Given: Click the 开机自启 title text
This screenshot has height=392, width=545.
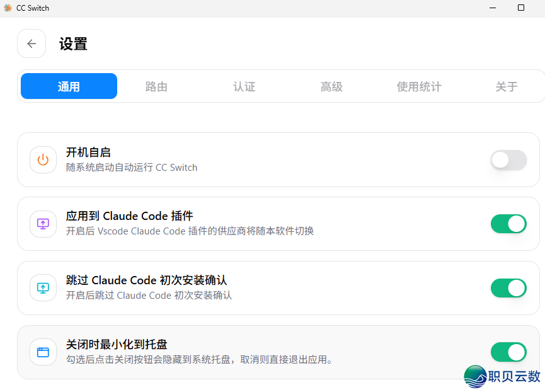Looking at the screenshot, I should tap(88, 153).
